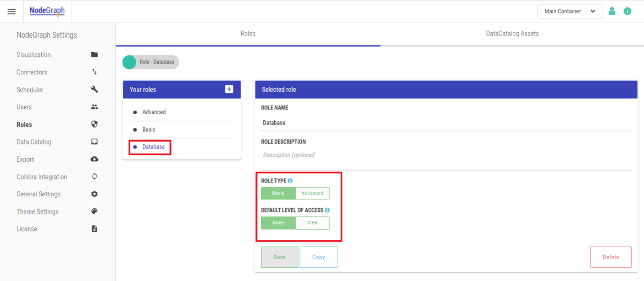Click Default Level of Access info icon
The image size is (644, 281).
pos(327,210)
